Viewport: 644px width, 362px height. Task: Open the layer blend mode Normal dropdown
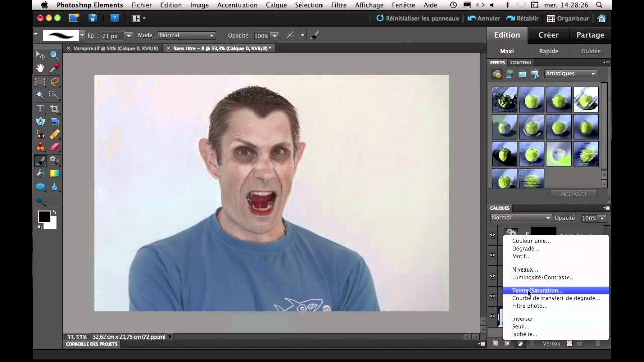pos(521,218)
